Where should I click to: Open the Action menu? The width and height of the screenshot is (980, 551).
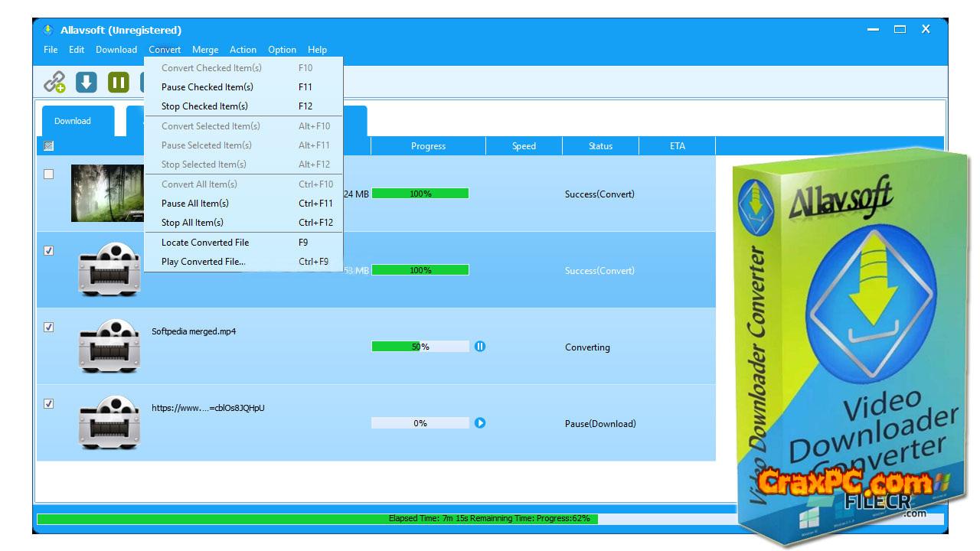click(x=243, y=50)
